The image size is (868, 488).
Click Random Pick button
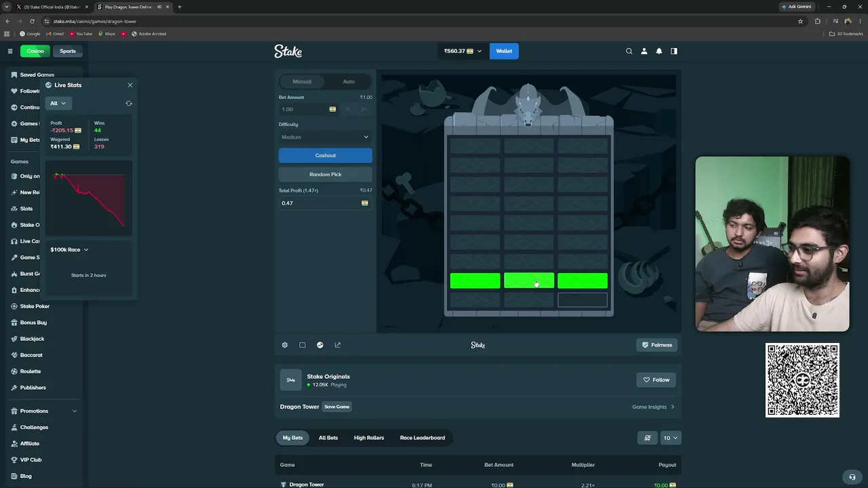pyautogui.click(x=325, y=174)
